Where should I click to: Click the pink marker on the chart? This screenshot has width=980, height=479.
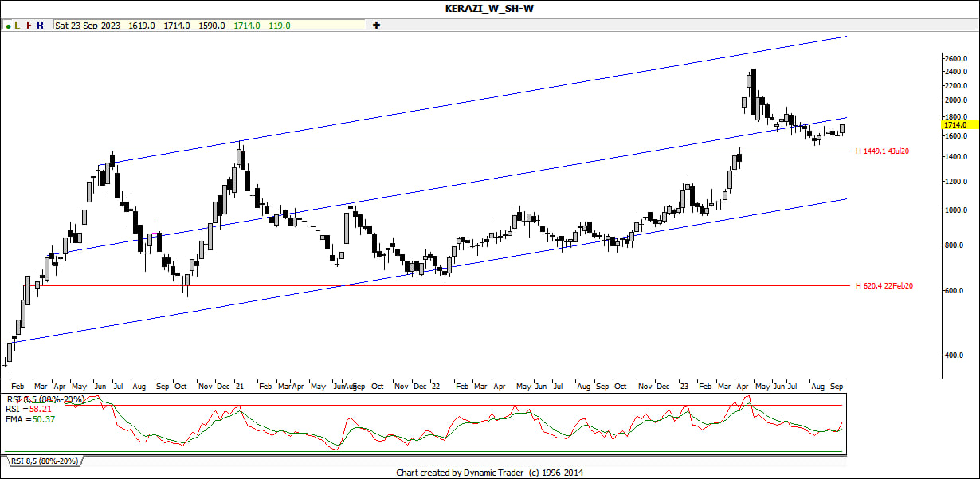click(155, 227)
